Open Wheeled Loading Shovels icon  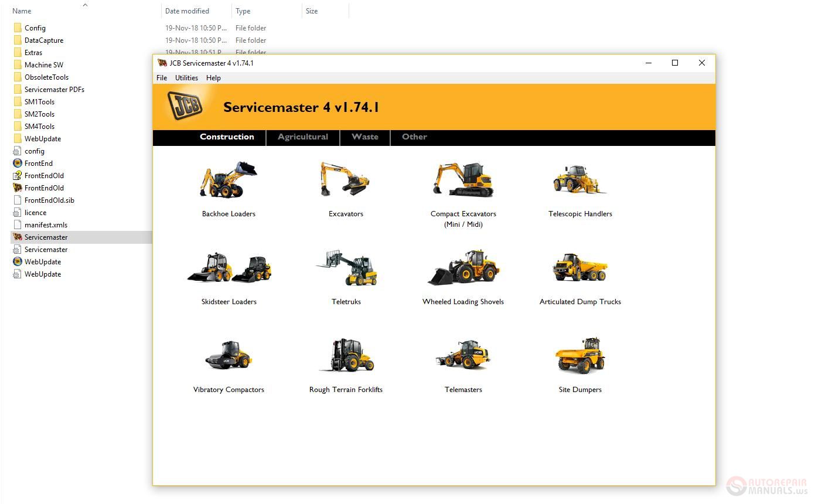pos(463,268)
